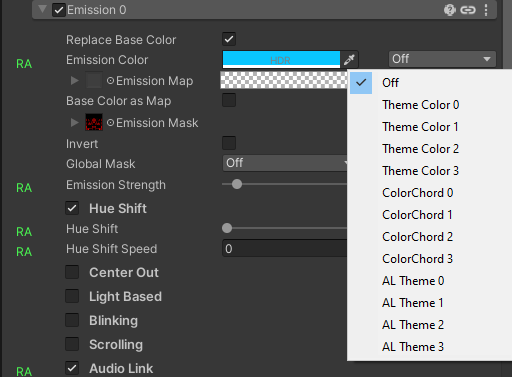The width and height of the screenshot is (512, 377).
Task: Open the Emission 0 three-dot menu
Action: [486, 10]
